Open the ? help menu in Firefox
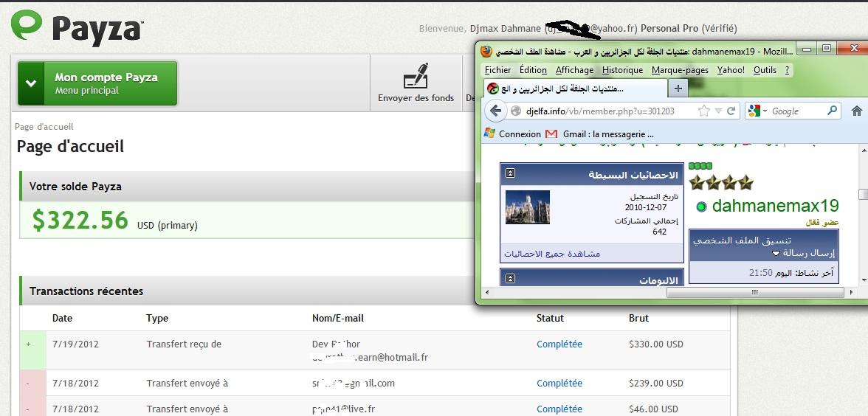The image size is (868, 416). pyautogui.click(x=787, y=69)
